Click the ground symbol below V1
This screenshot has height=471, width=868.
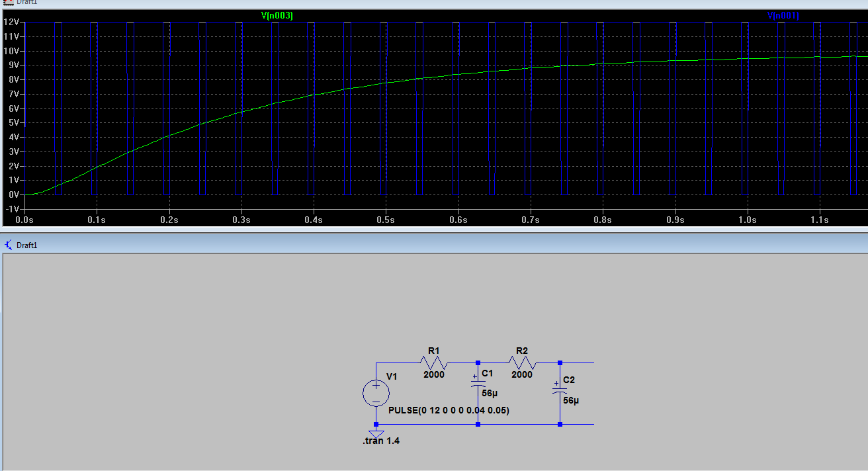click(x=376, y=433)
